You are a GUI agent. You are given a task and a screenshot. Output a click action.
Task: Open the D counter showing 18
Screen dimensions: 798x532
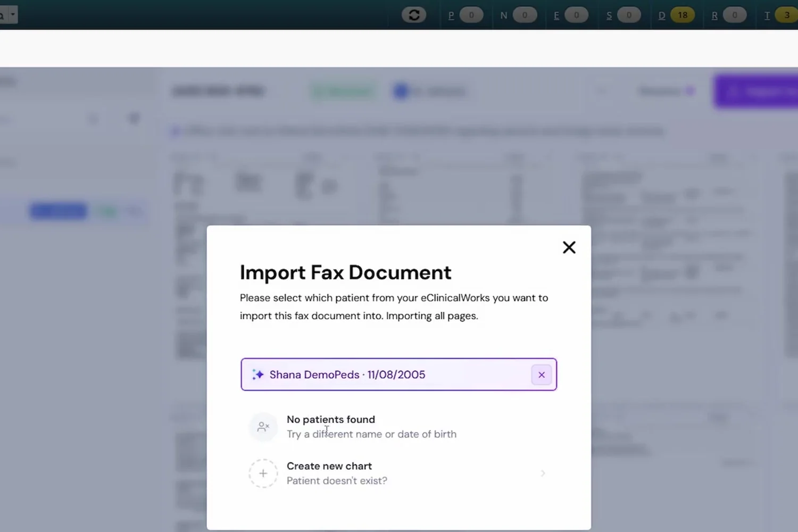(676, 15)
